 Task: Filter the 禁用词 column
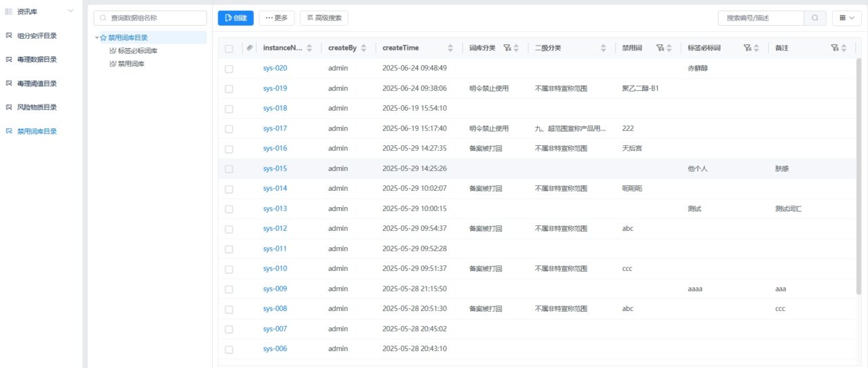pos(660,48)
